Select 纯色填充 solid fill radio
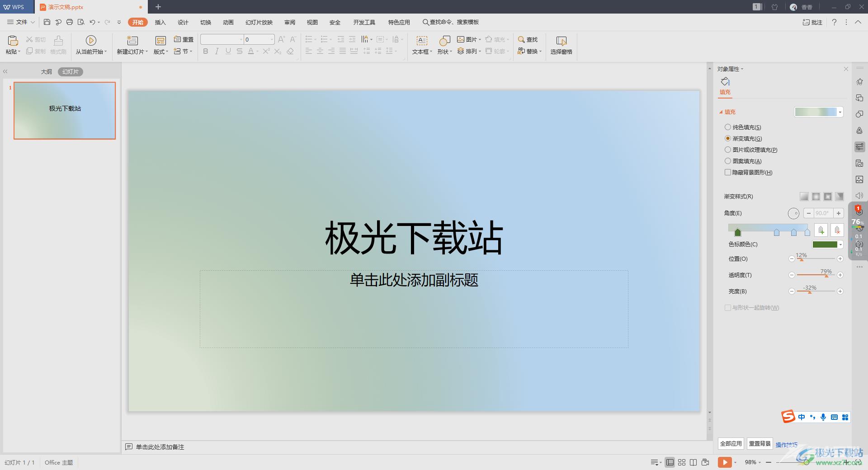Viewport: 868px width, 470px height. (x=728, y=127)
